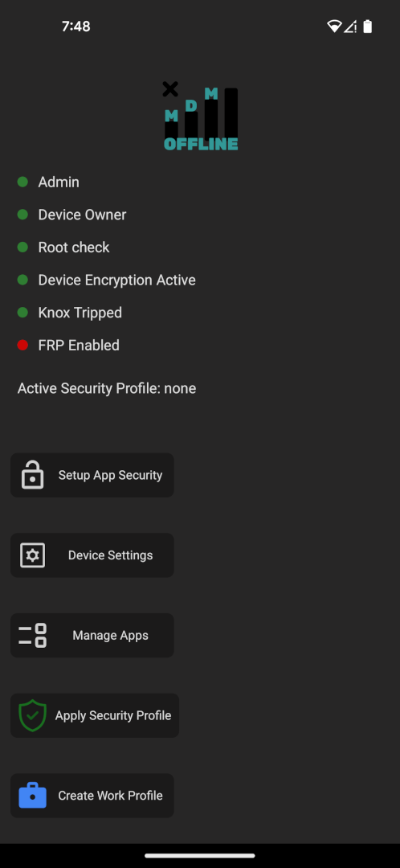Tap the red FRP Enabled status dot
The height and width of the screenshot is (868, 400).
point(22,345)
